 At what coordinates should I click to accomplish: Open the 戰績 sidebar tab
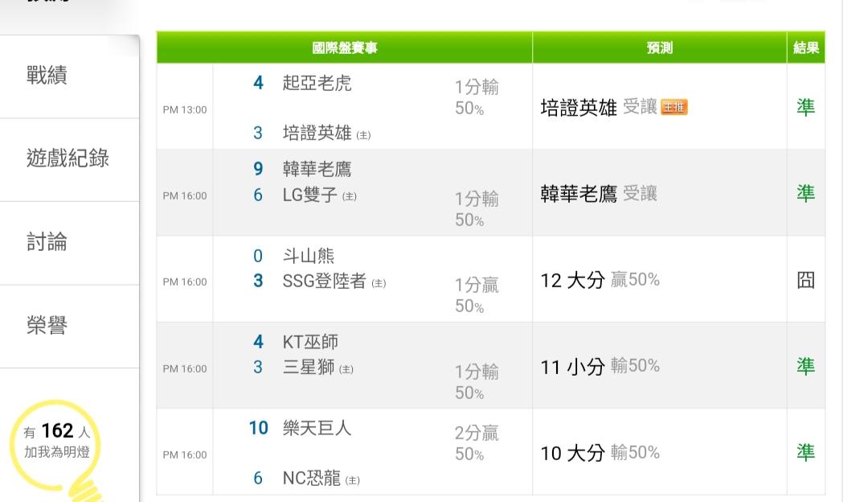click(x=47, y=76)
